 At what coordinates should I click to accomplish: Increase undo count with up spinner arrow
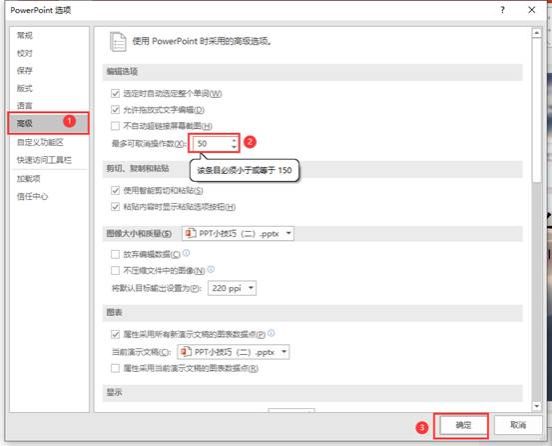point(234,140)
